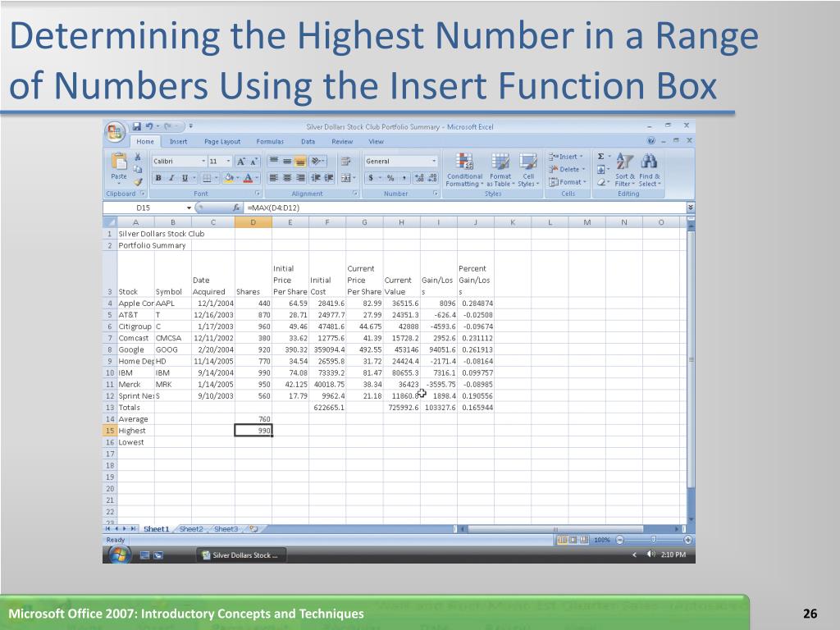This screenshot has height=630, width=840.
Task: Click the volume speaker tray icon
Action: coord(651,555)
